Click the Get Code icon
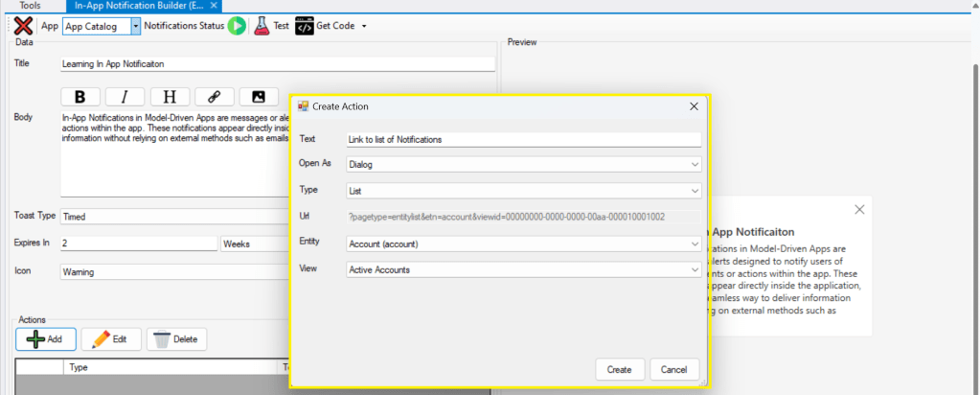The image size is (980, 395). pos(305,26)
